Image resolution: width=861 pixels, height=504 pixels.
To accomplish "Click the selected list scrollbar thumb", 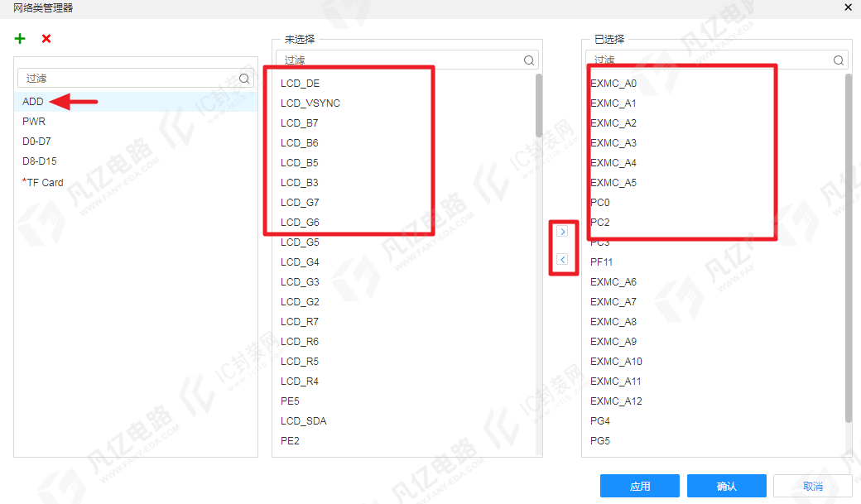I will (x=849, y=248).
